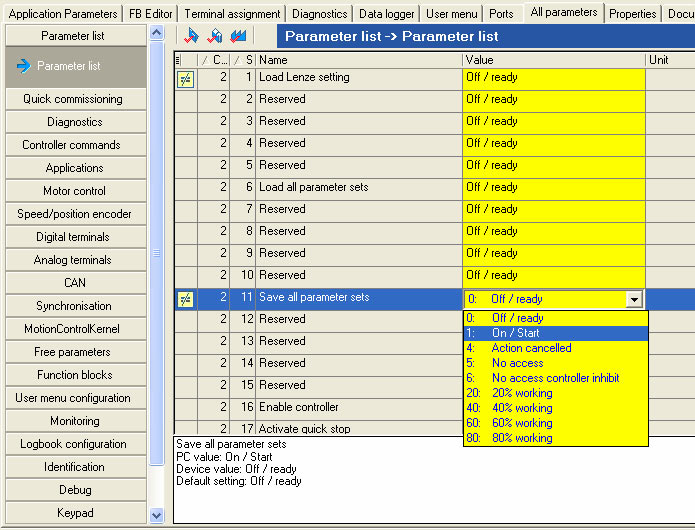Viewport: 695px width, 530px height.
Task: Go to Logbook configuration category
Action: click(73, 444)
